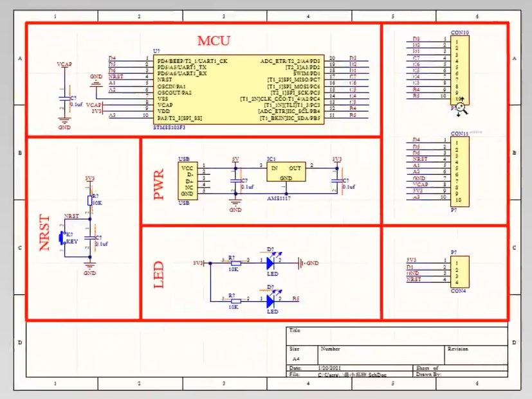Select the upper LED diode symbol D7

270,262
